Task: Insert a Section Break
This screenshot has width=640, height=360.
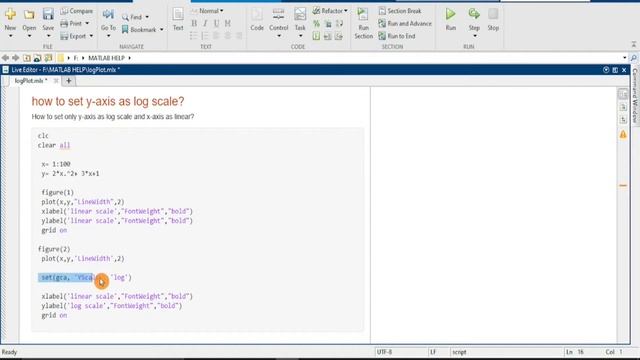Action: point(400,11)
